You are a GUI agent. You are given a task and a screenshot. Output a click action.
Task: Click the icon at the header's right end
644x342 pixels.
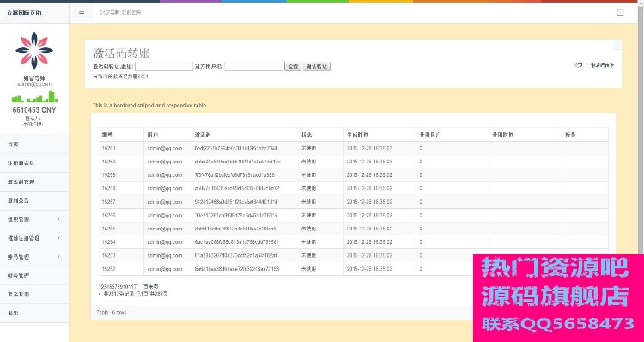(x=621, y=13)
